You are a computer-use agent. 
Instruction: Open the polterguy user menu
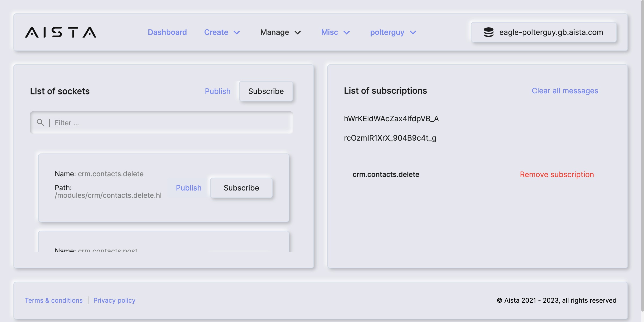coord(393,32)
